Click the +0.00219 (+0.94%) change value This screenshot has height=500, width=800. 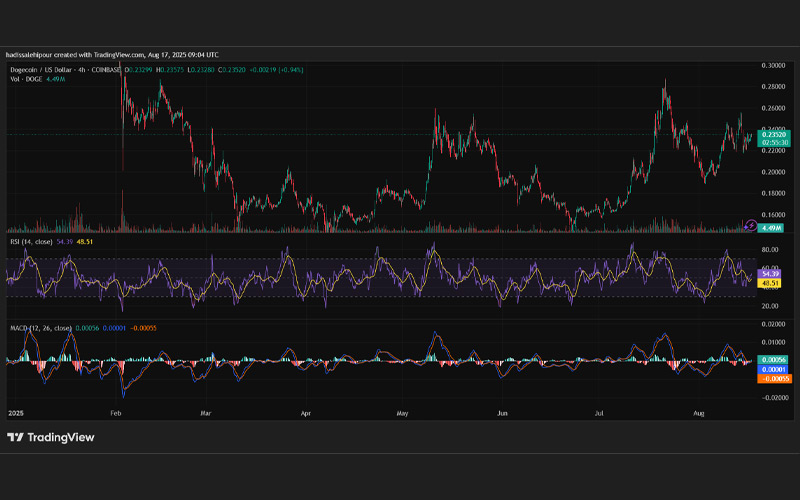coord(276,70)
